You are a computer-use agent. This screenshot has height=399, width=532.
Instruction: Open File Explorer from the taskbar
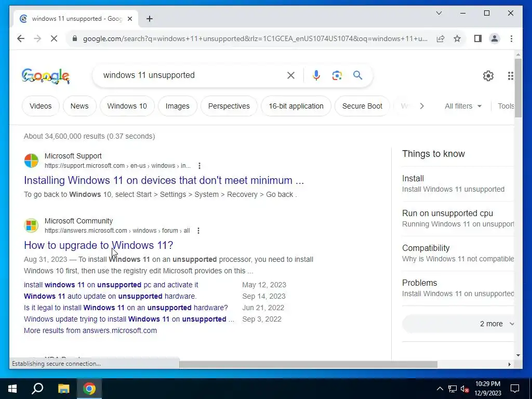tap(63, 389)
